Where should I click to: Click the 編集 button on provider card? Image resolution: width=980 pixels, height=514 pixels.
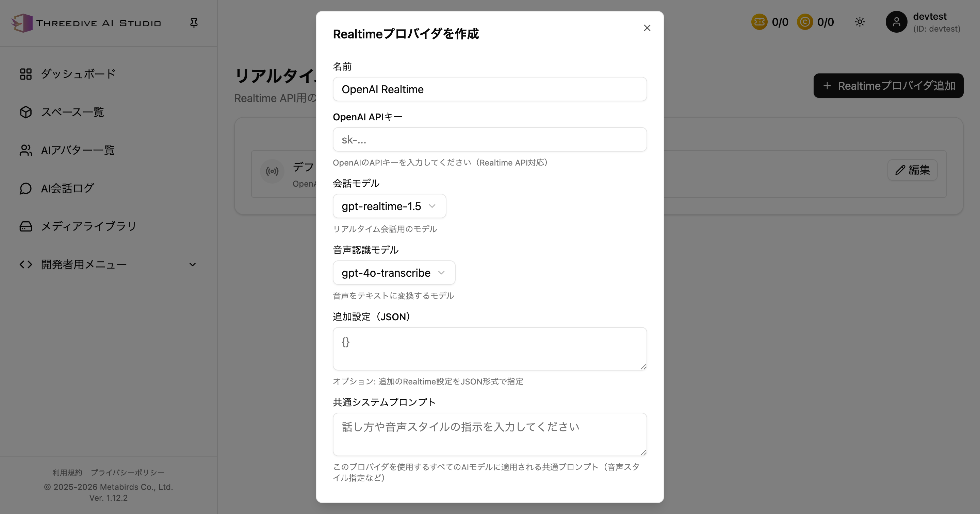pyautogui.click(x=912, y=170)
